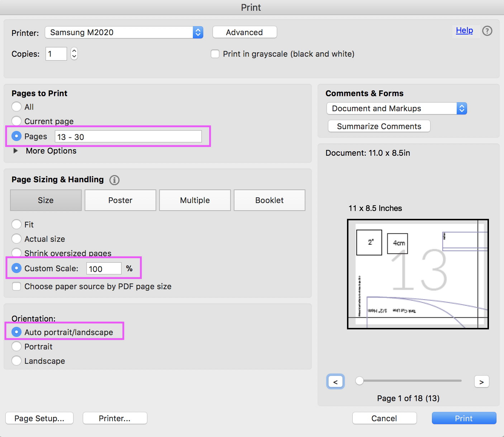The height and width of the screenshot is (437, 504).
Task: Select the All pages radio button
Action: pos(16,107)
